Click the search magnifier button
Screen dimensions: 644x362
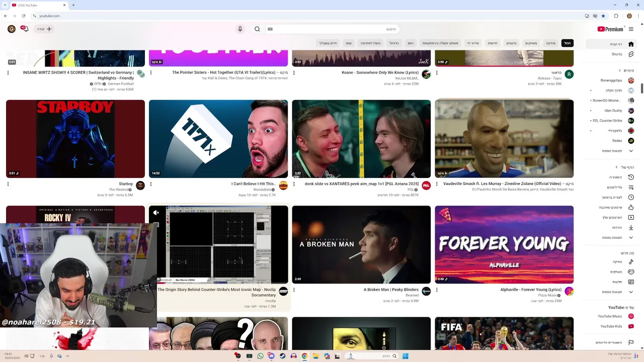point(257,29)
